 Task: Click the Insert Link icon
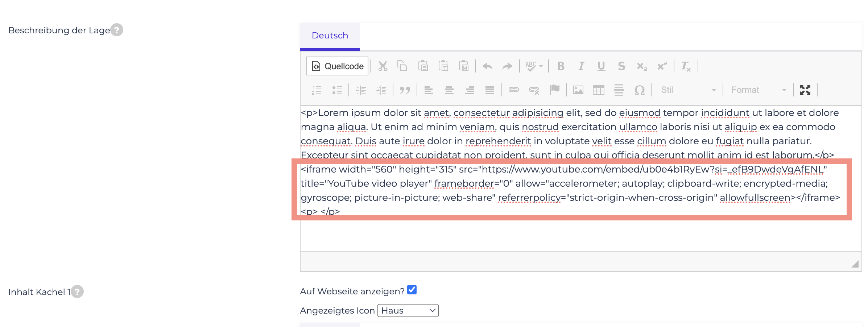(513, 90)
